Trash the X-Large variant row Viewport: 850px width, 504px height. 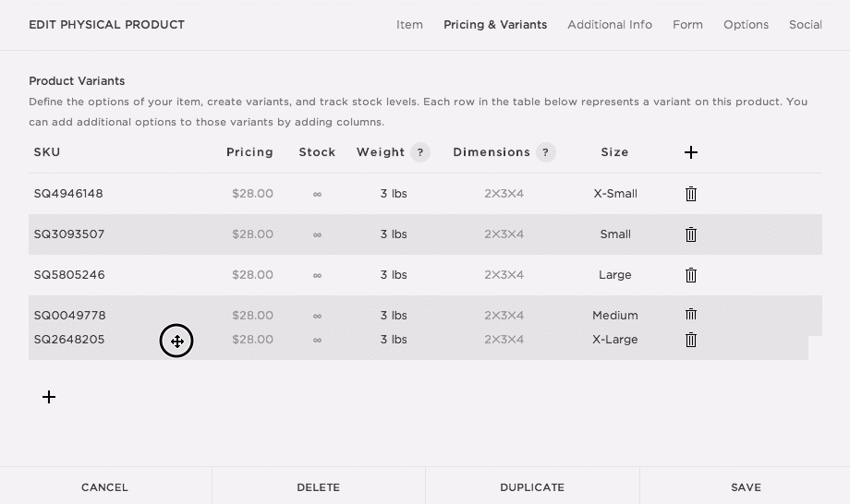[x=691, y=340]
